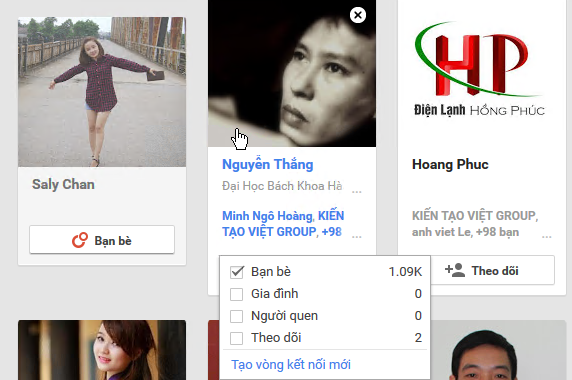The height and width of the screenshot is (380, 572).
Task: Open Nguyễn Thắng profile name link
Action: [x=267, y=164]
